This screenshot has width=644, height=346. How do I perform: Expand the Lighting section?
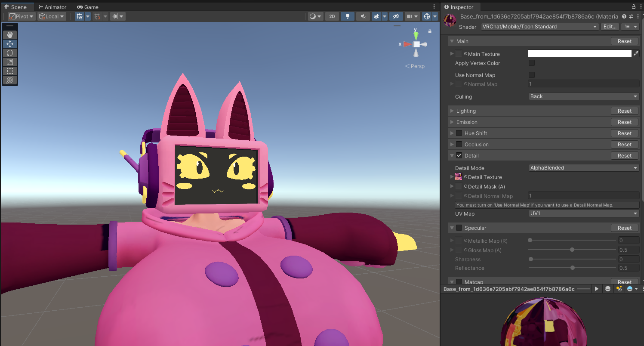coord(452,111)
